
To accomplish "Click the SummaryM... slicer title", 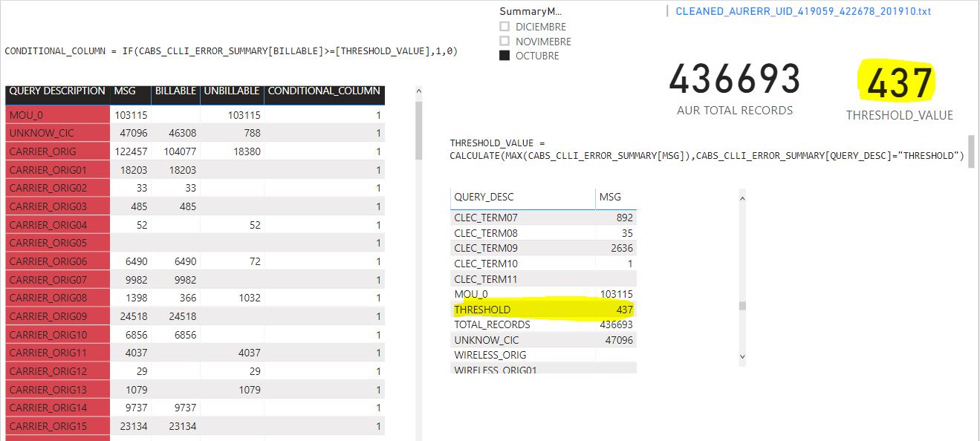I will pyautogui.click(x=530, y=11).
